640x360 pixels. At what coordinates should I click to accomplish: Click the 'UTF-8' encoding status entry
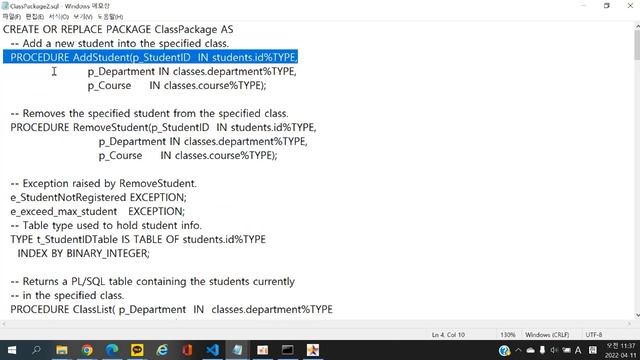pyautogui.click(x=594, y=335)
